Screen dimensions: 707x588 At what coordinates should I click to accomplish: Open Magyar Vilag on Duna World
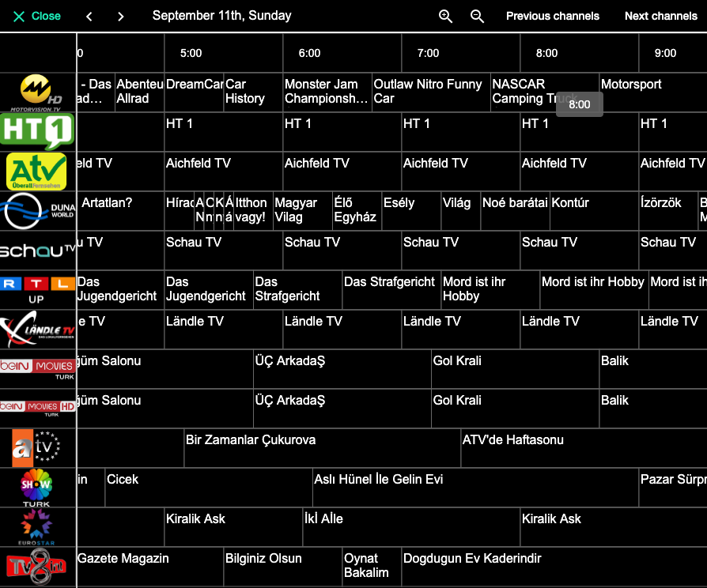tap(303, 211)
